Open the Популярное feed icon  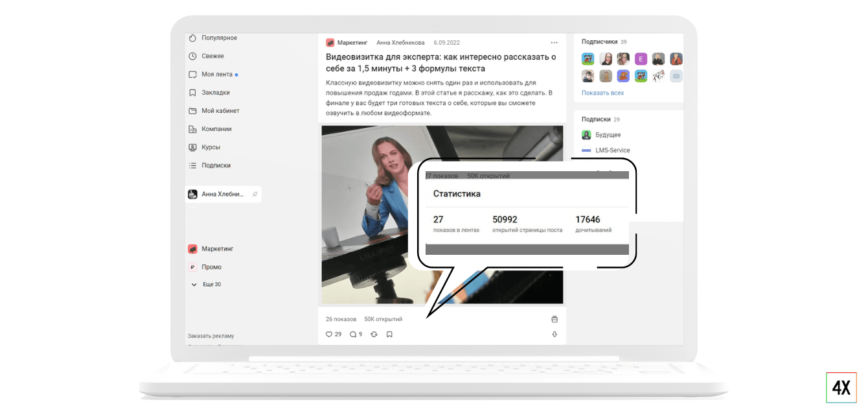click(192, 38)
